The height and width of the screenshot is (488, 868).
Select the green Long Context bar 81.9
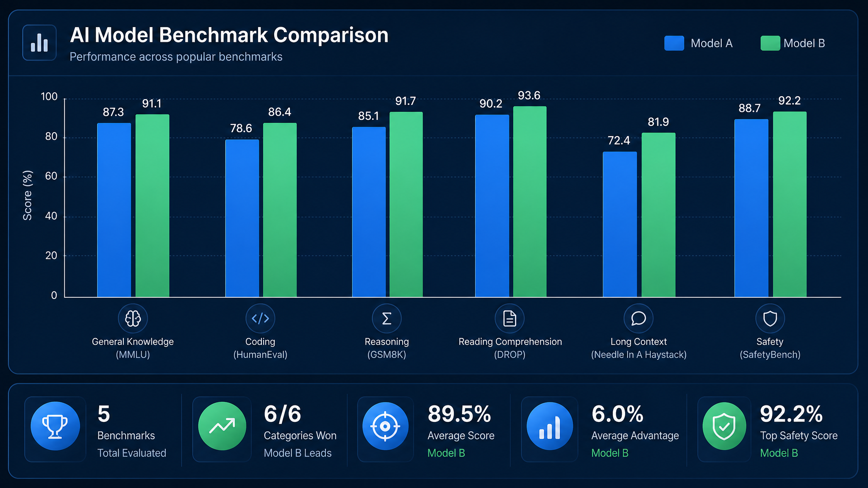pos(658,215)
